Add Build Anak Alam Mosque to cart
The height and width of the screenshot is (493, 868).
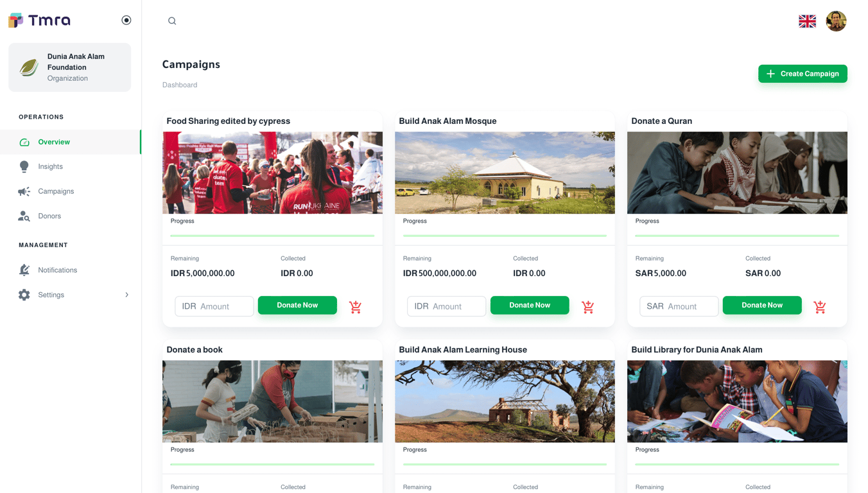[587, 307]
